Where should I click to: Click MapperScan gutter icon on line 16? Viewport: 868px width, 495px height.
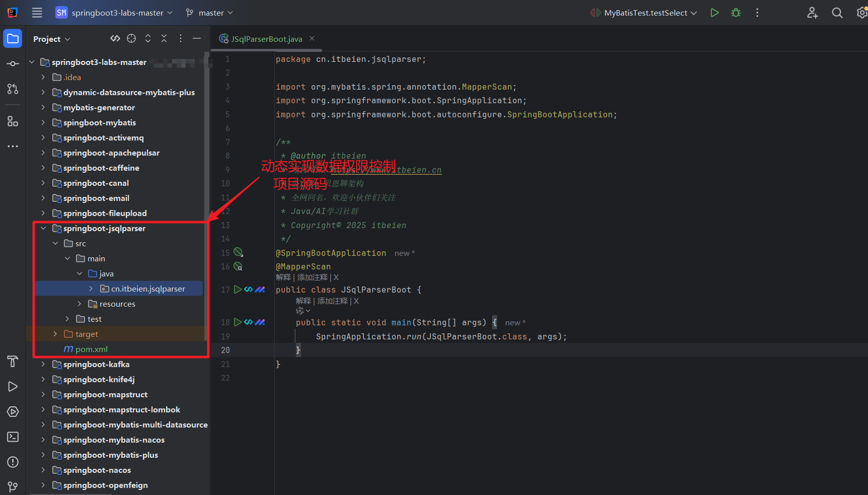238,266
